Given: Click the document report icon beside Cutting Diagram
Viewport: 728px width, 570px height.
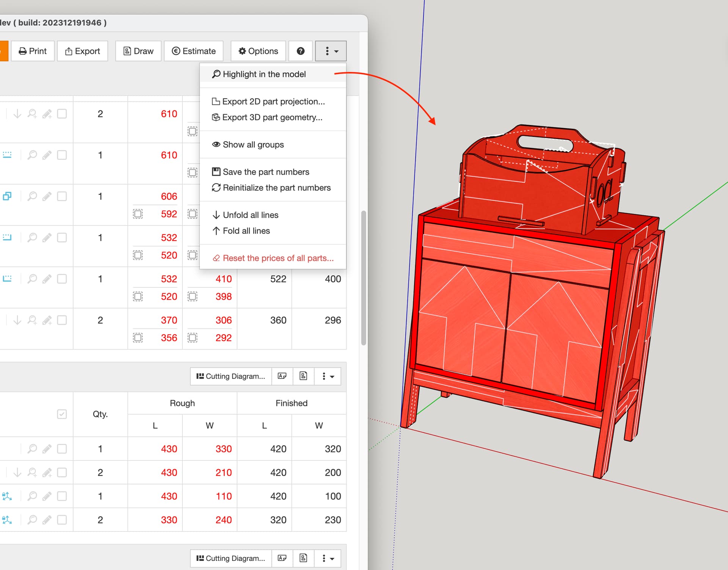Looking at the screenshot, I should click(x=303, y=376).
